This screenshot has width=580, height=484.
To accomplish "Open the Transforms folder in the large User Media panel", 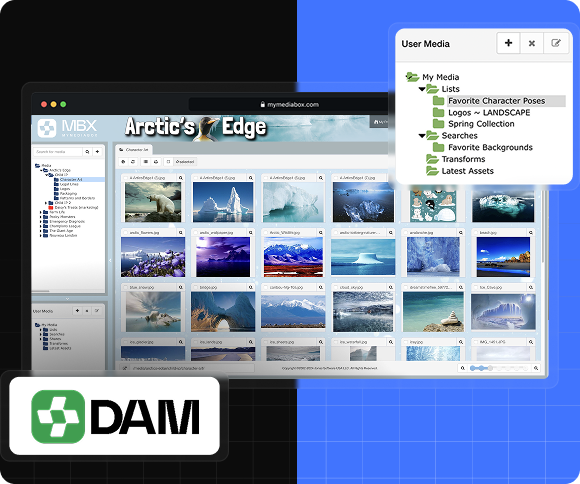I will click(x=463, y=159).
